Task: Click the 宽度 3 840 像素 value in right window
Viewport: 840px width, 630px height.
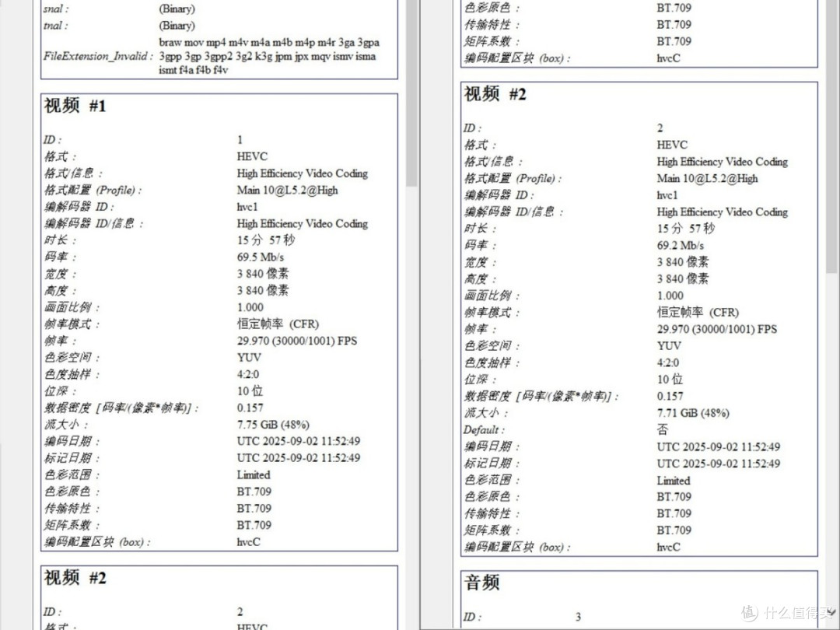Action: click(683, 262)
